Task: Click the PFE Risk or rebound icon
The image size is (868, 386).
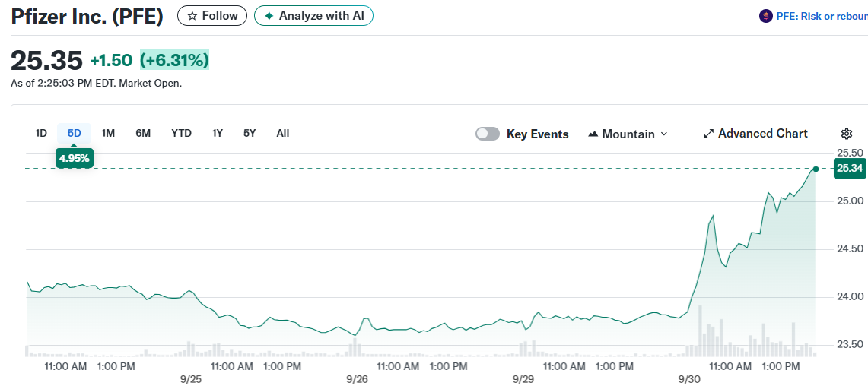Action: 765,16
